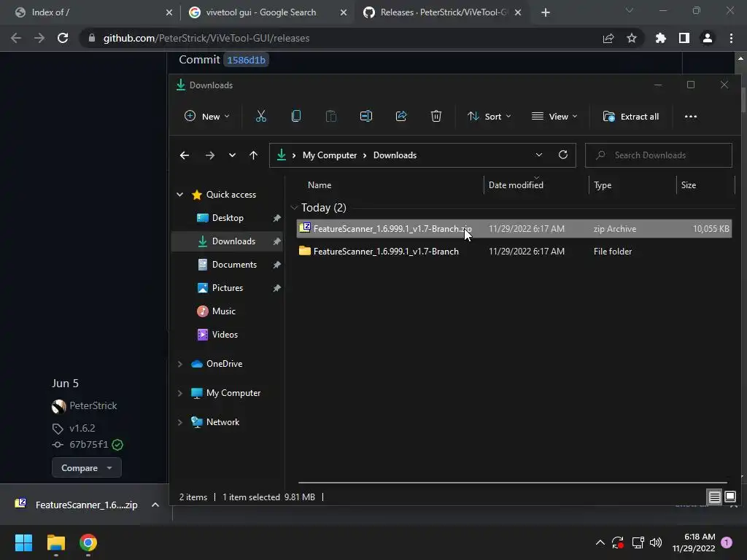Image resolution: width=747 pixels, height=560 pixels.
Task: Open a new Chrome tab
Action: point(546,13)
